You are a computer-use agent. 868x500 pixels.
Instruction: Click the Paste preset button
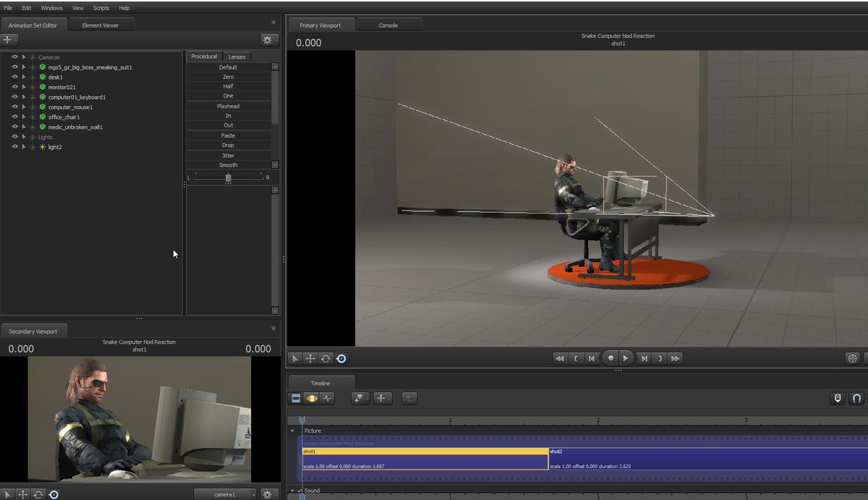(x=228, y=136)
